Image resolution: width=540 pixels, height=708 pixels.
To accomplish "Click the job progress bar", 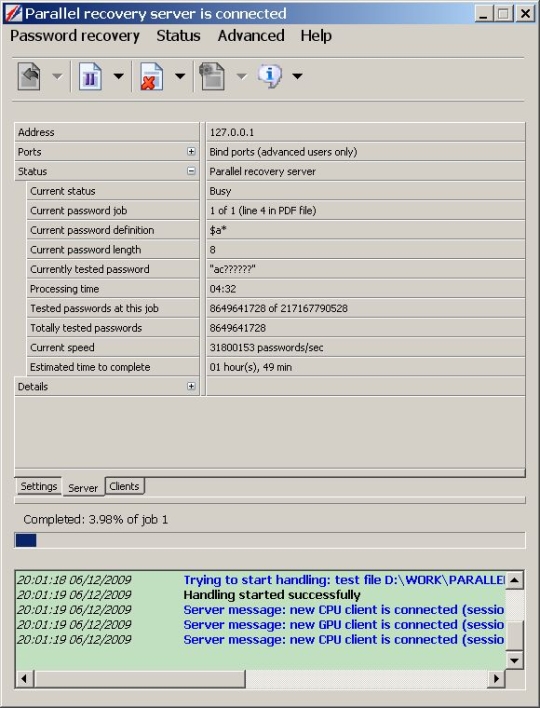I will [x=270, y=540].
